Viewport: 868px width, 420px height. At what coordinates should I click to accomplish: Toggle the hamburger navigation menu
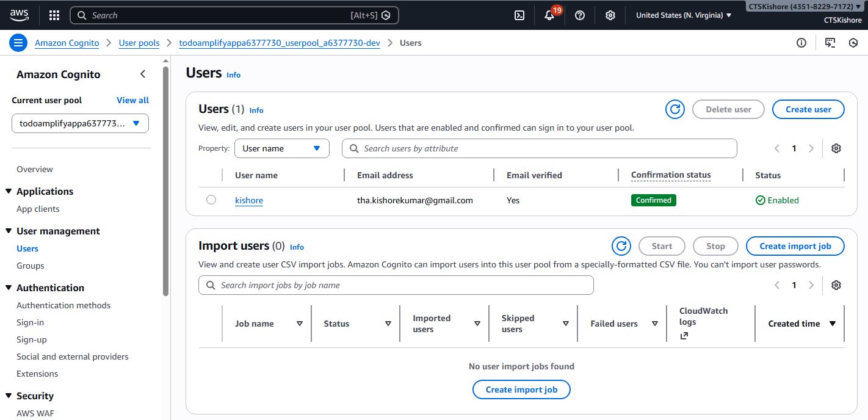coord(18,43)
